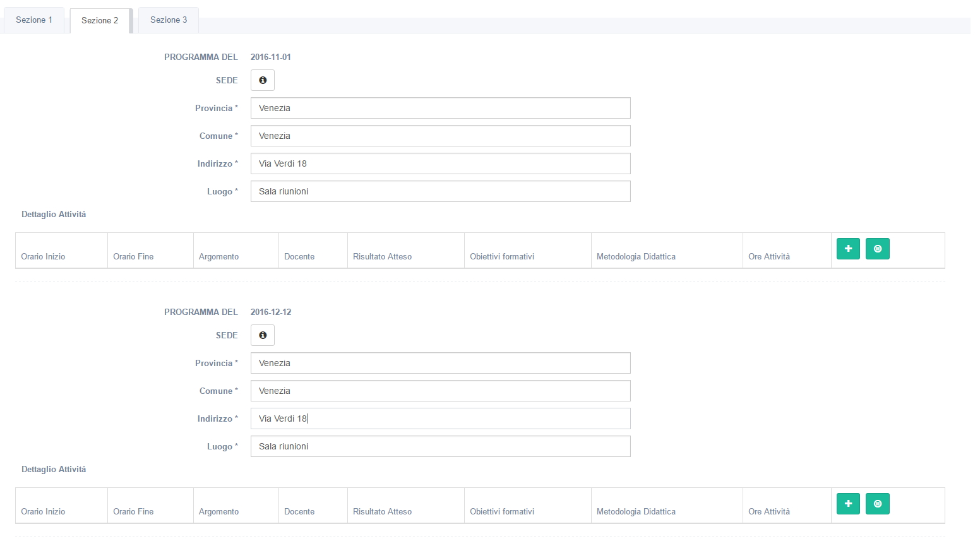The height and width of the screenshot is (546, 980).
Task: Click the SEDE info icon for 2016-12-12
Action: (x=263, y=335)
